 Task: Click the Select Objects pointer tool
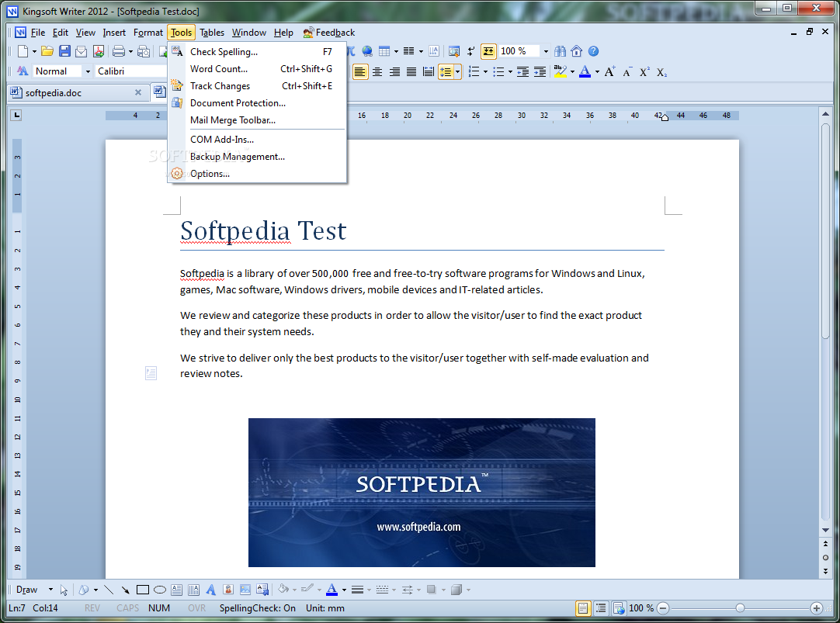pyautogui.click(x=64, y=590)
